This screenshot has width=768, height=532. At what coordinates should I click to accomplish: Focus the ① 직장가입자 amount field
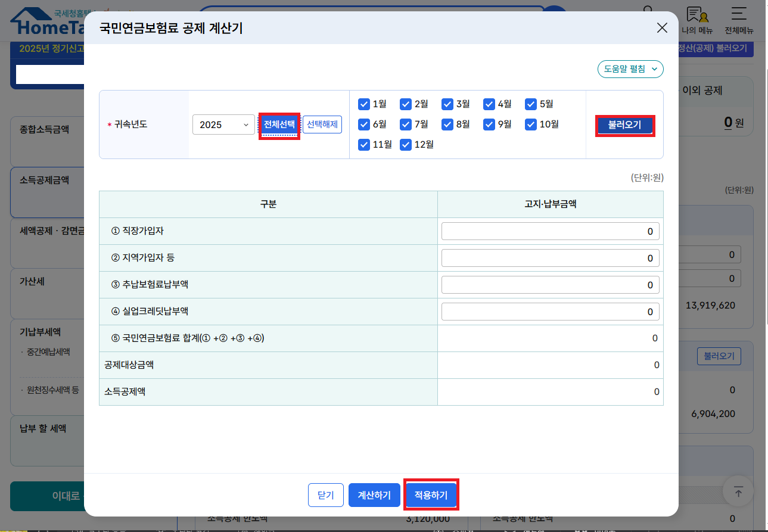pos(551,231)
